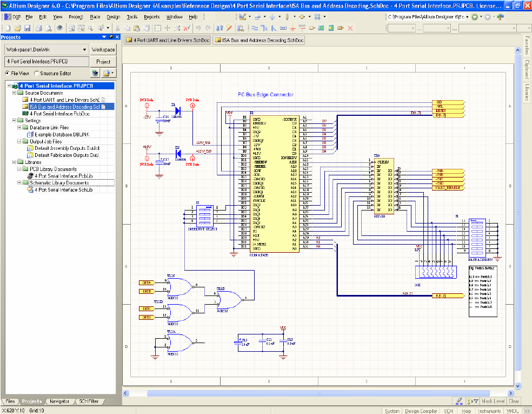Viewport: 532px width, 414px height.
Task: Click the green navigate back arrow
Action: (475, 17)
